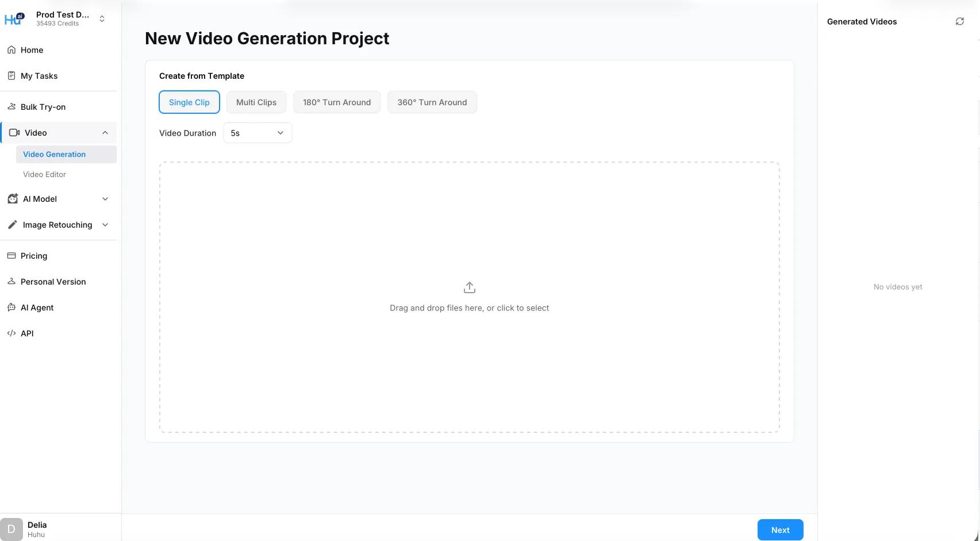This screenshot has height=541, width=980.
Task: Open Pricing page label
Action: (x=34, y=256)
